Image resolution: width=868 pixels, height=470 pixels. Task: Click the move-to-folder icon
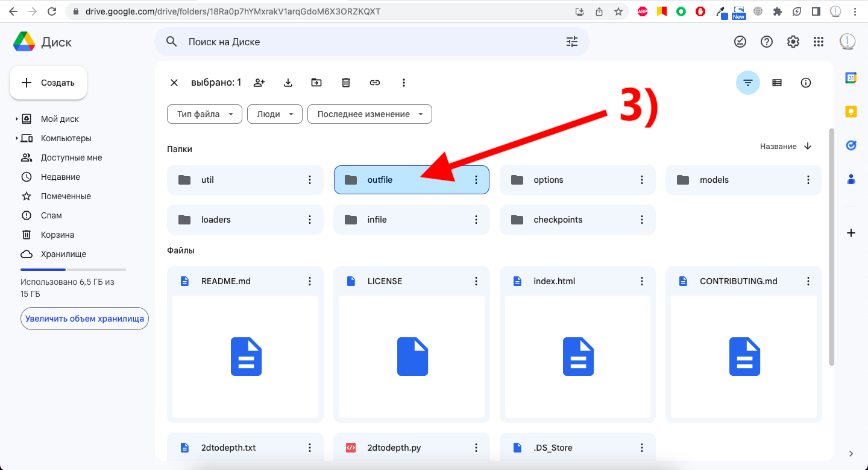click(x=316, y=83)
